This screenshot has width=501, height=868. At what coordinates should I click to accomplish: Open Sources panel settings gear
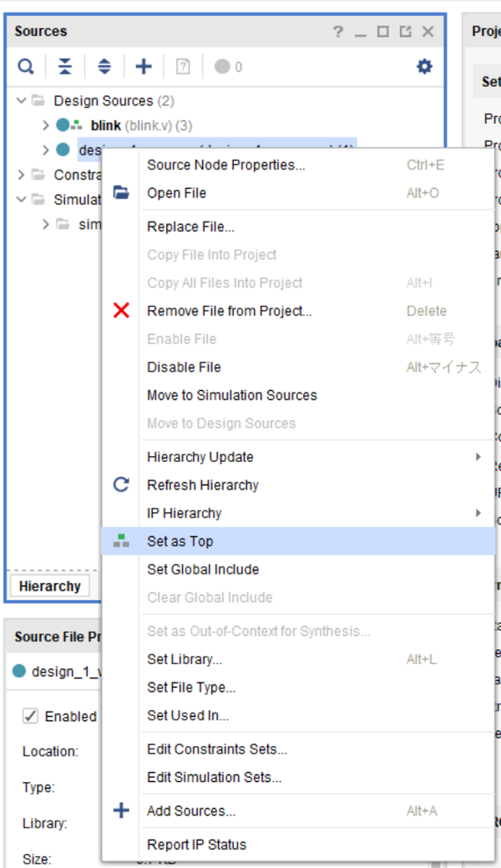pos(424,67)
